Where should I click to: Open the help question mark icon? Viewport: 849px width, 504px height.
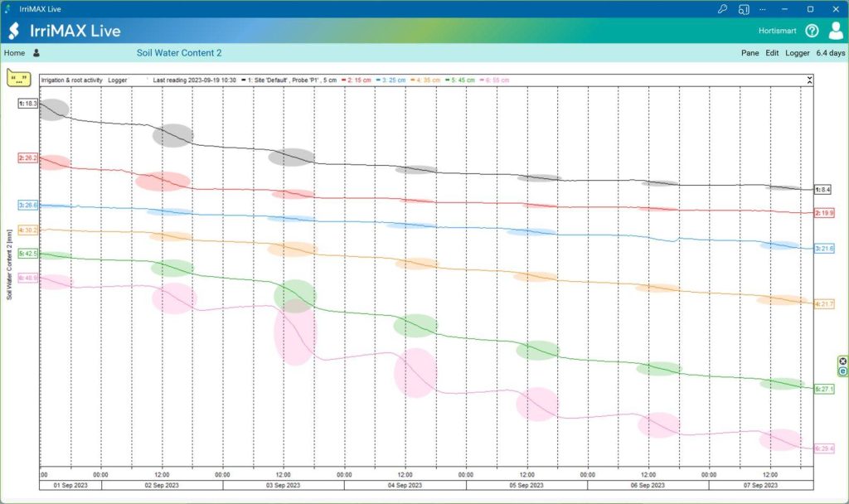[x=812, y=31]
